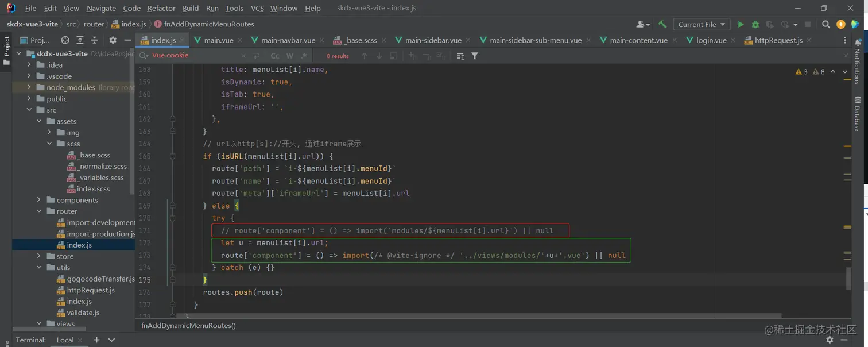Switch to httpRequest.js tab

point(778,40)
